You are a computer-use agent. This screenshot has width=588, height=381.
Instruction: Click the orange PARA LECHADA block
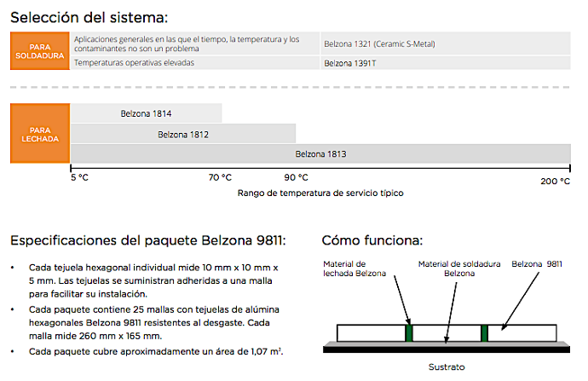coord(39,134)
